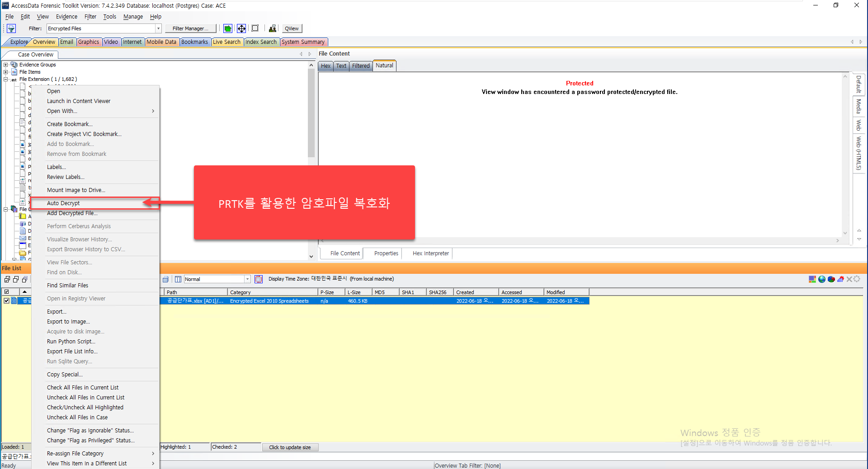Click the Case Overview vertical scrollbar track
Viewport: 868px width, 469px height.
311,203
